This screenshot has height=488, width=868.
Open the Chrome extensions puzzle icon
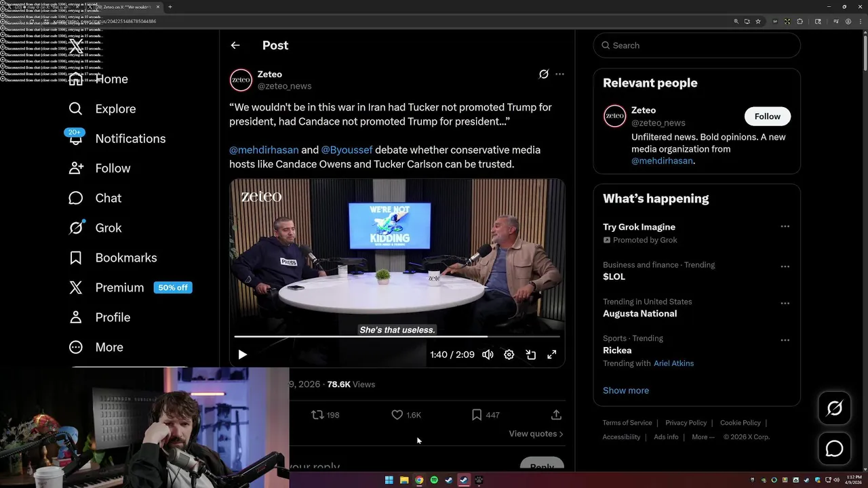pyautogui.click(x=800, y=22)
